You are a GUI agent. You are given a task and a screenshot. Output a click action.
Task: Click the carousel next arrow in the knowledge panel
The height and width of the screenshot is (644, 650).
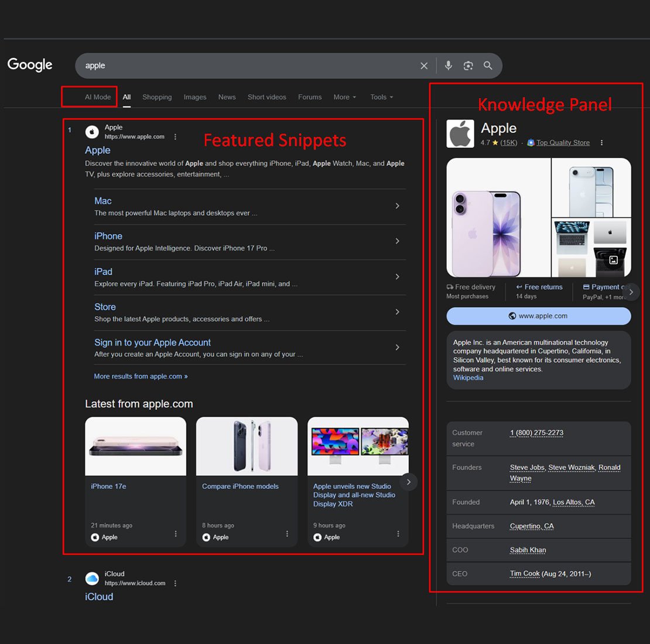coord(631,292)
